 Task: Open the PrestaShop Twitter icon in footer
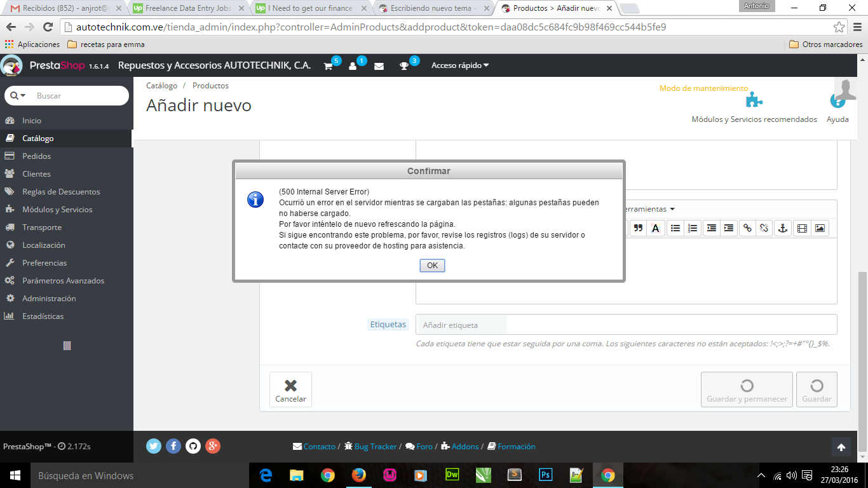pos(154,446)
